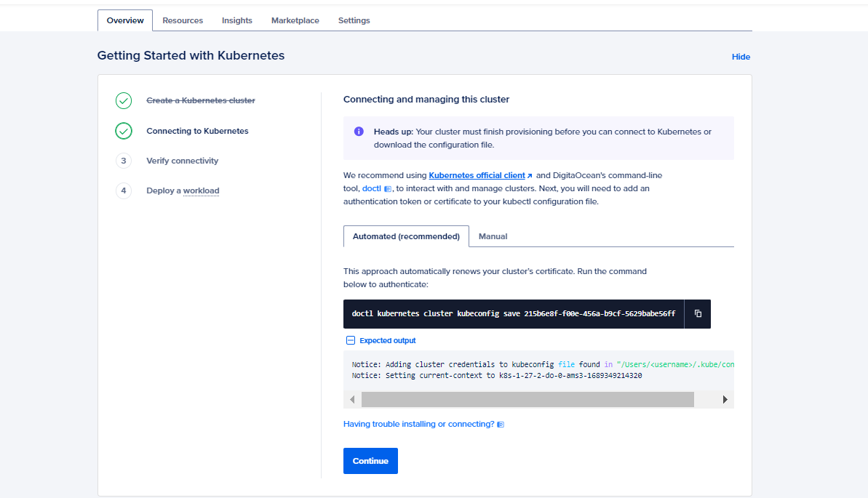This screenshot has width=868, height=498.
Task: Click step 4 circle for Deploy a workload
Action: point(124,191)
